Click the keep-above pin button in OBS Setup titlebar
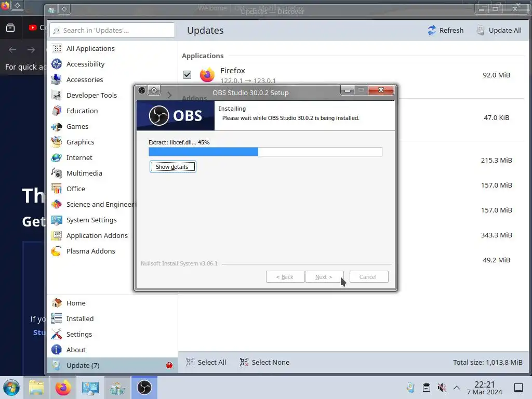The height and width of the screenshot is (399, 532). (x=154, y=90)
